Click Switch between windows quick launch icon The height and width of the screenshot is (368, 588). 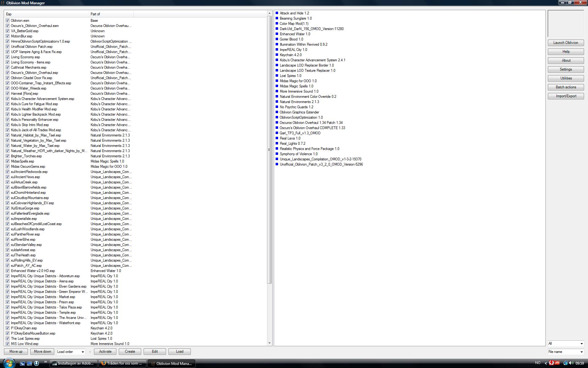(x=22, y=363)
